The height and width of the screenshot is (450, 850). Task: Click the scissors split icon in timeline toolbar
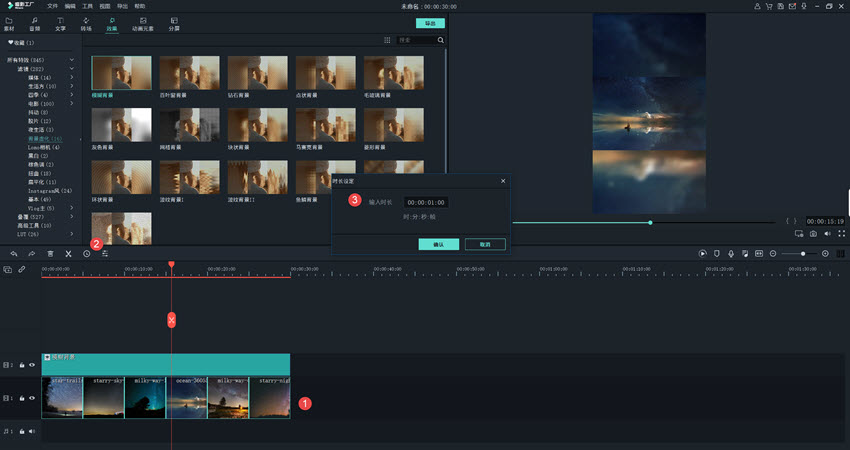pos(68,254)
